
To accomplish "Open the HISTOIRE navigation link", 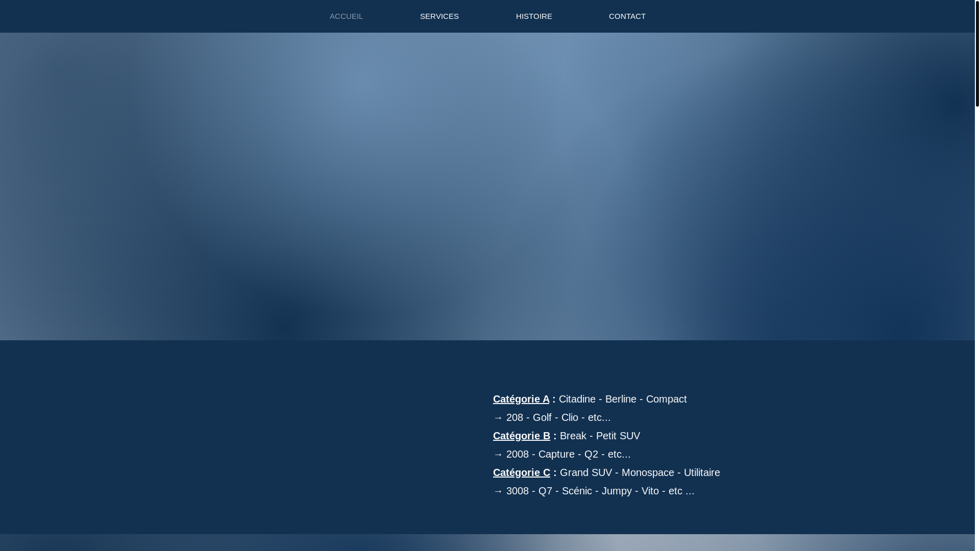I will (534, 16).
